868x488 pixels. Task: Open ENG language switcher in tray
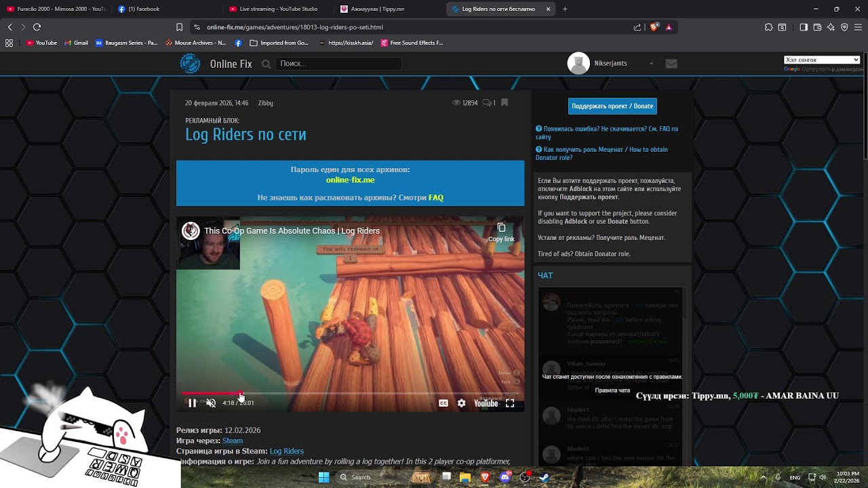pyautogui.click(x=795, y=477)
